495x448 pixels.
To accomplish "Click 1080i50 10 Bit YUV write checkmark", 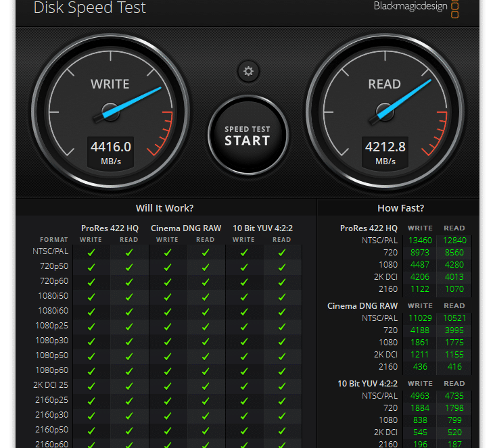I will pos(243,297).
